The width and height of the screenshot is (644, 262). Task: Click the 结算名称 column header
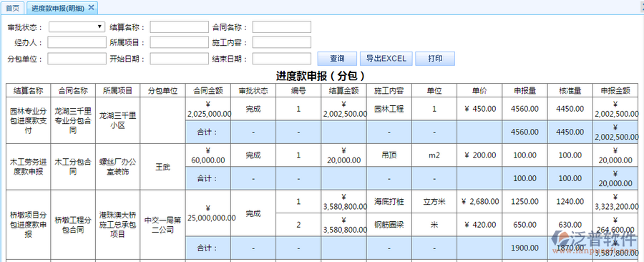(x=29, y=90)
